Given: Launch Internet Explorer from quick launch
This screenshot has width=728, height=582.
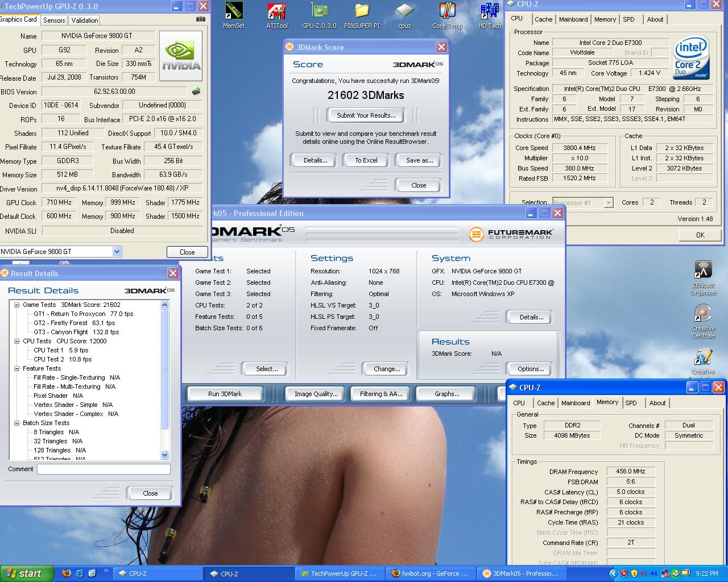Looking at the screenshot, I should coord(79,573).
